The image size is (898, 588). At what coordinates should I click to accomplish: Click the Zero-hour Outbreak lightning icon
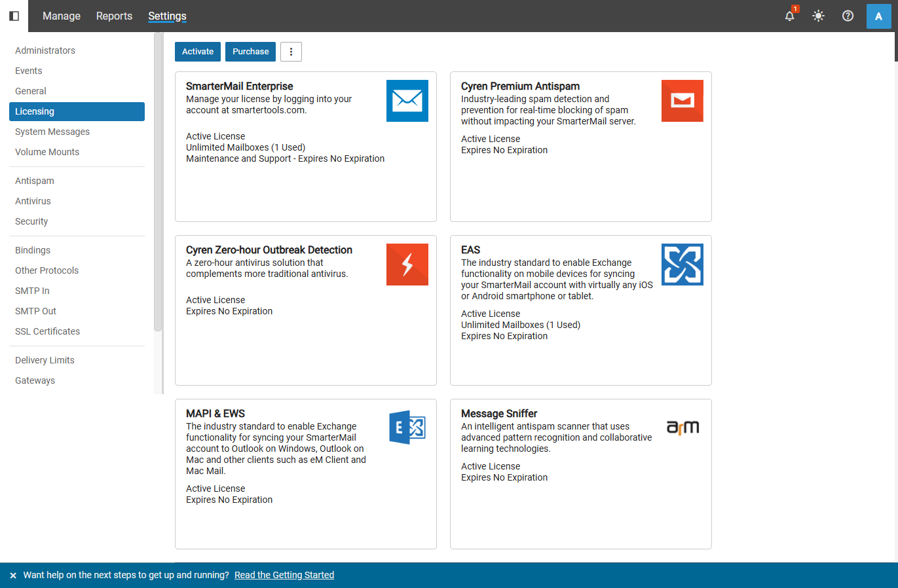click(x=407, y=265)
